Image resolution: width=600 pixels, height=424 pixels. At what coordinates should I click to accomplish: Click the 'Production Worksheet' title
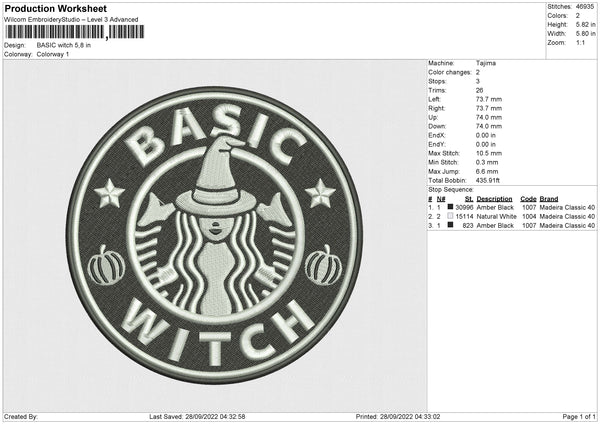pyautogui.click(x=56, y=8)
